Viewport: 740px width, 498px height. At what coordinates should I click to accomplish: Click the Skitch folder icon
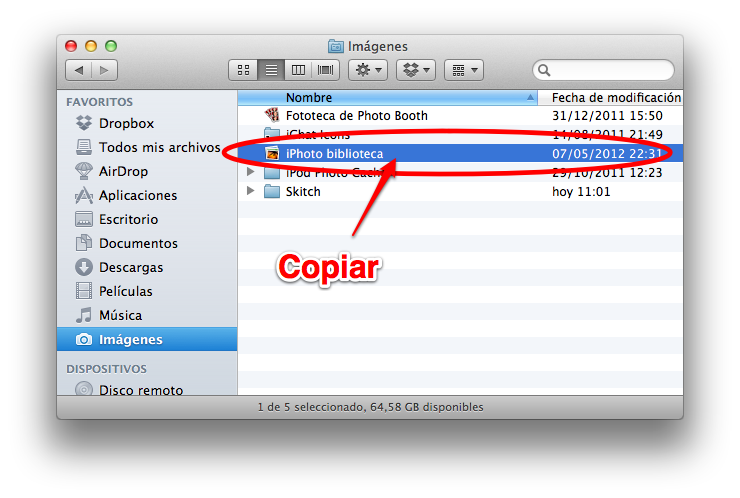point(272,191)
